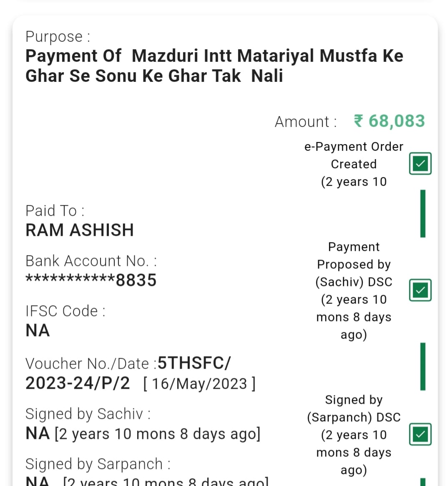The height and width of the screenshot is (486, 448).
Task: Tap the e-Payment Order Created status text
Action: coord(354,164)
